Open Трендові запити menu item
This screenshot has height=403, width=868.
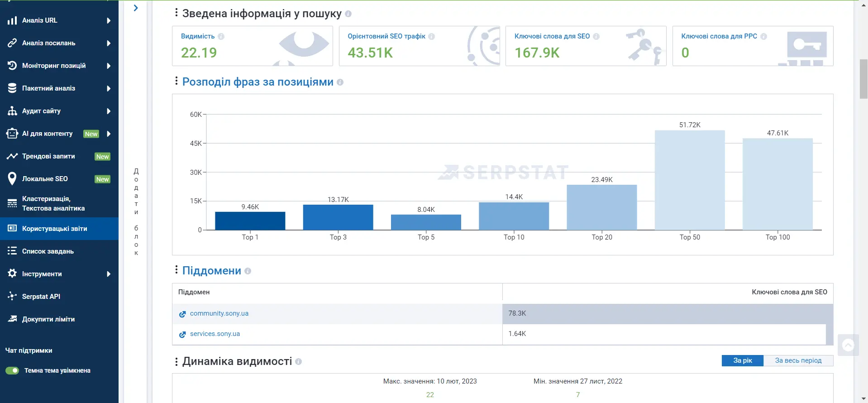pos(59,156)
